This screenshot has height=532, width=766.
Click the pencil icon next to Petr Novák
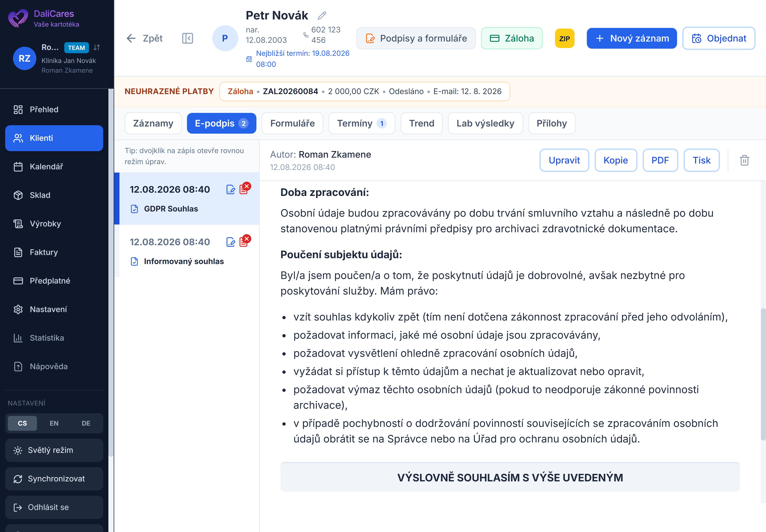[x=322, y=15]
